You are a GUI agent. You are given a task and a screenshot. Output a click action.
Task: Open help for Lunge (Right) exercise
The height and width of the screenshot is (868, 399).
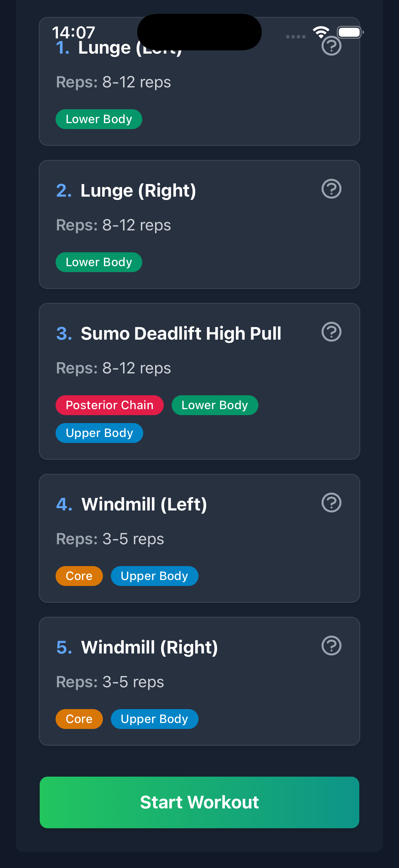click(x=331, y=189)
